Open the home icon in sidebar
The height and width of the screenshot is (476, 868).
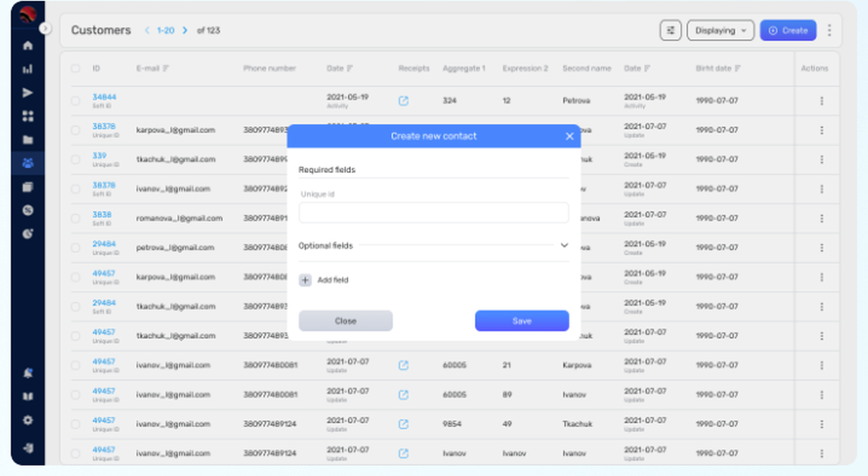click(x=28, y=45)
